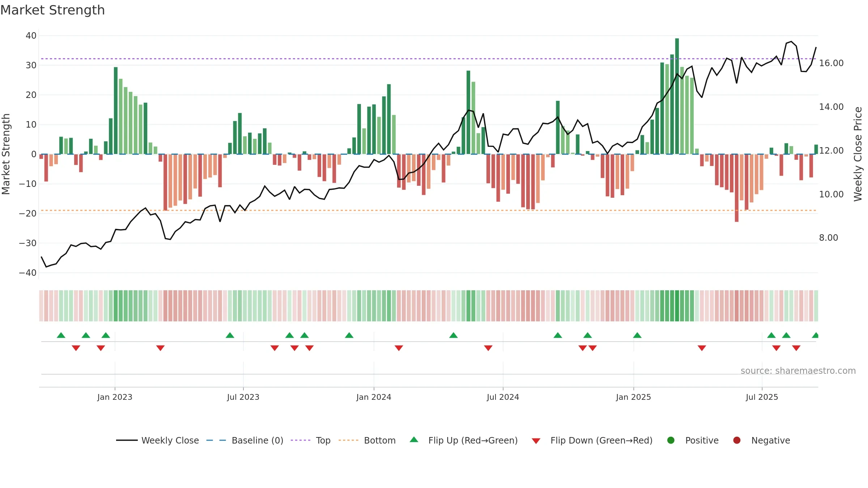
Task: Click the 30 tick on Market Strength axis
Action: click(31, 65)
